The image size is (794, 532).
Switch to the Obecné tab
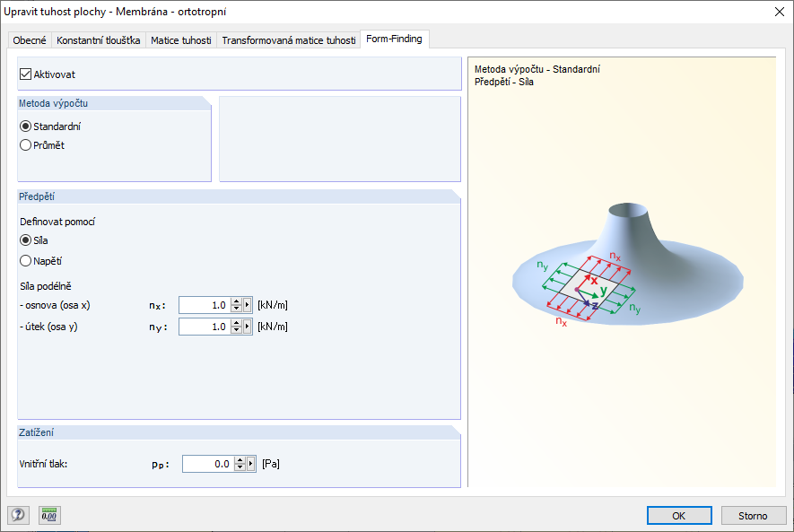point(30,40)
